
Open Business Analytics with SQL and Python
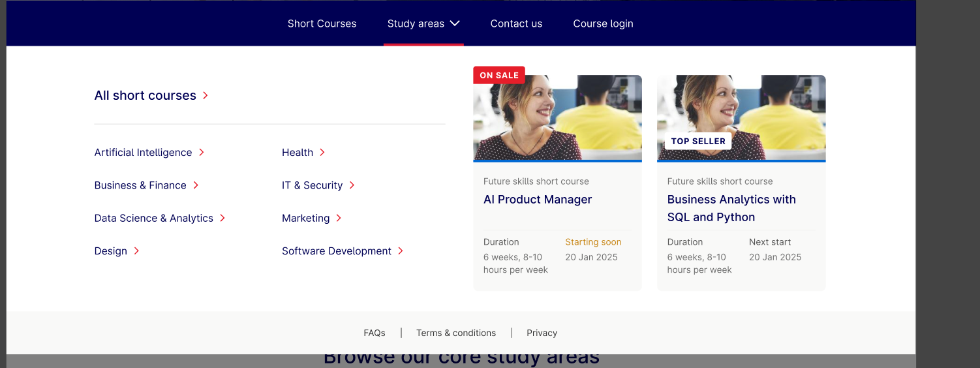click(731, 208)
